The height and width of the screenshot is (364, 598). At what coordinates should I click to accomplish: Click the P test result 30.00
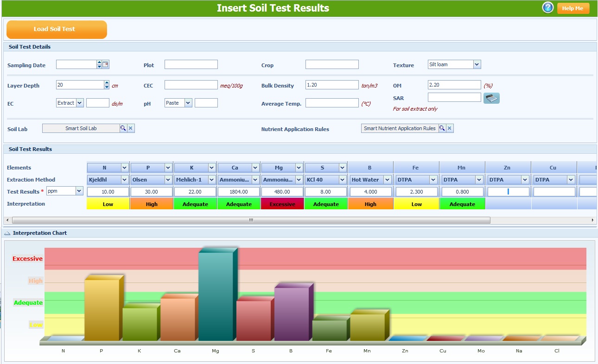click(152, 192)
